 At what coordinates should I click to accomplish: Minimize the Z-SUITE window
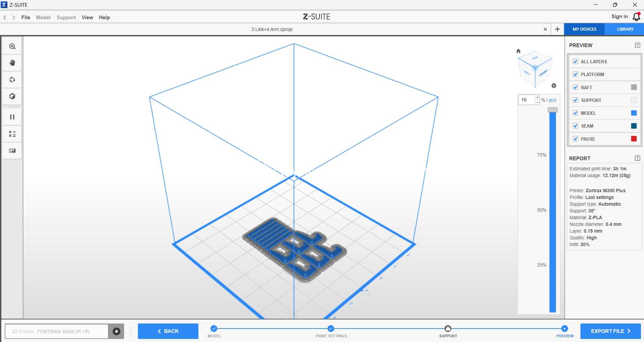[596, 5]
